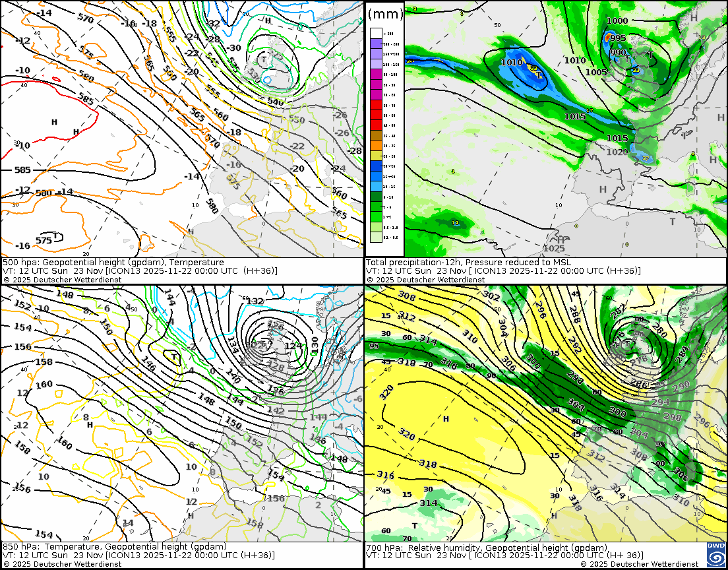728x570 pixels.
Task: Click the 132 contour label in 850 hPa map
Action: pos(255,301)
